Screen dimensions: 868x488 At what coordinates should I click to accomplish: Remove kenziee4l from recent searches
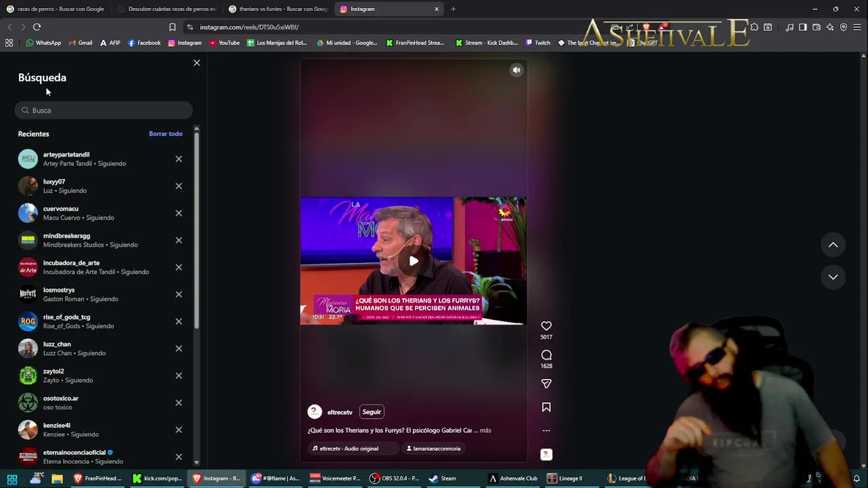point(179,430)
